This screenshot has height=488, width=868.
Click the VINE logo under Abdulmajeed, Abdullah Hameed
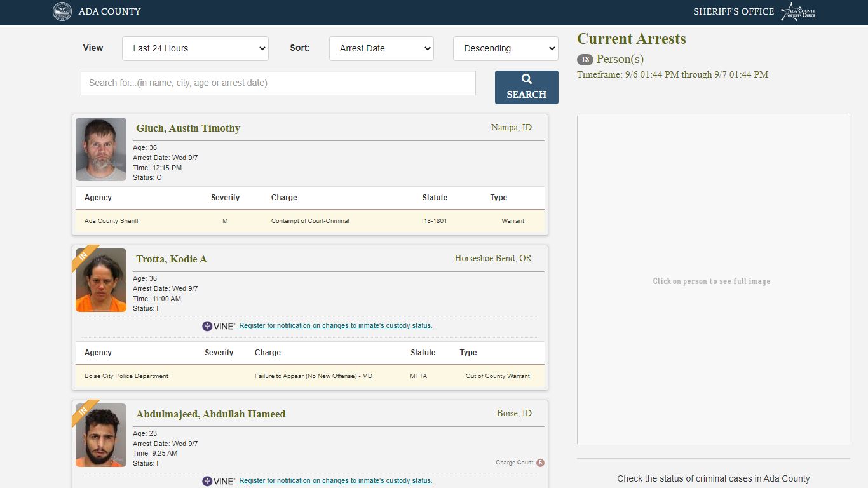[219, 481]
